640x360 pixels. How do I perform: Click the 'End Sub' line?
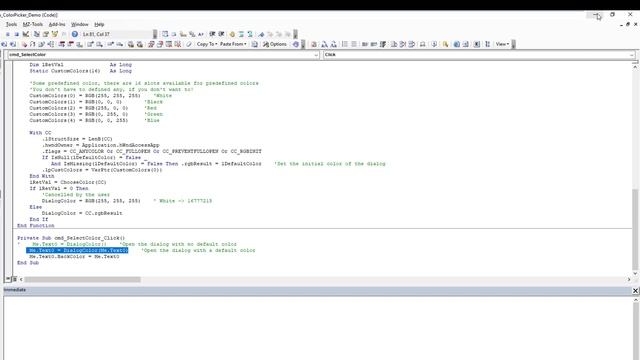click(x=28, y=263)
